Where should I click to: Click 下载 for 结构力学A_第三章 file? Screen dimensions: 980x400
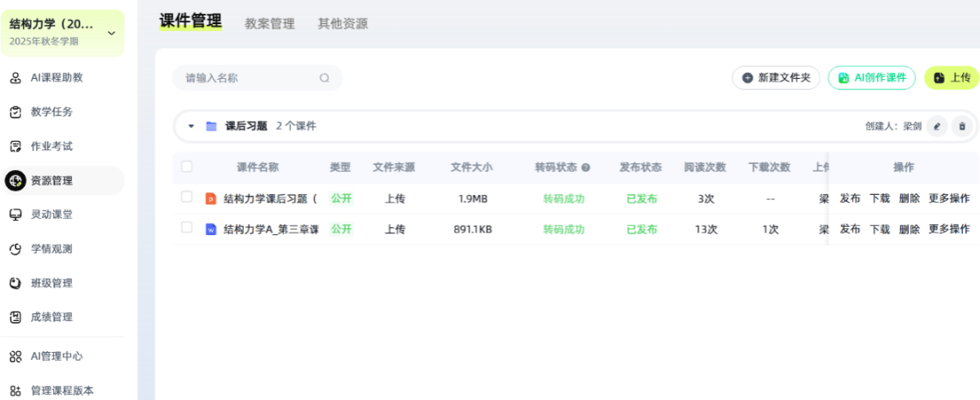pos(880,229)
